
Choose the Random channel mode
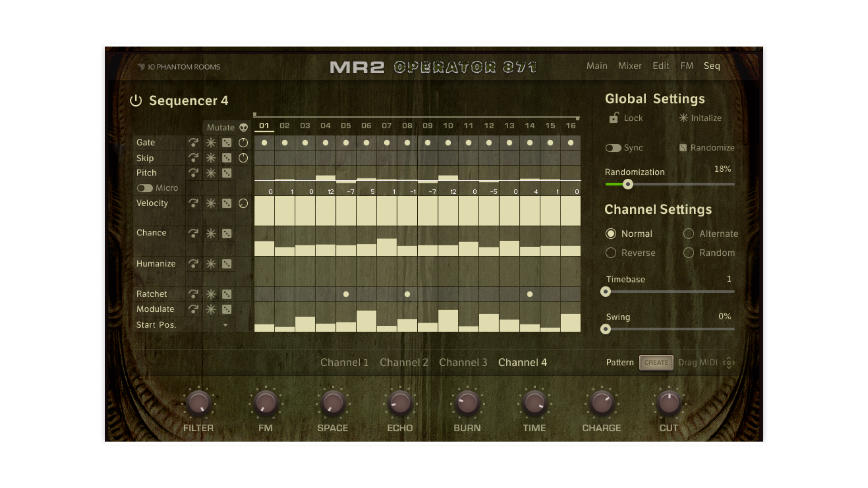click(689, 253)
